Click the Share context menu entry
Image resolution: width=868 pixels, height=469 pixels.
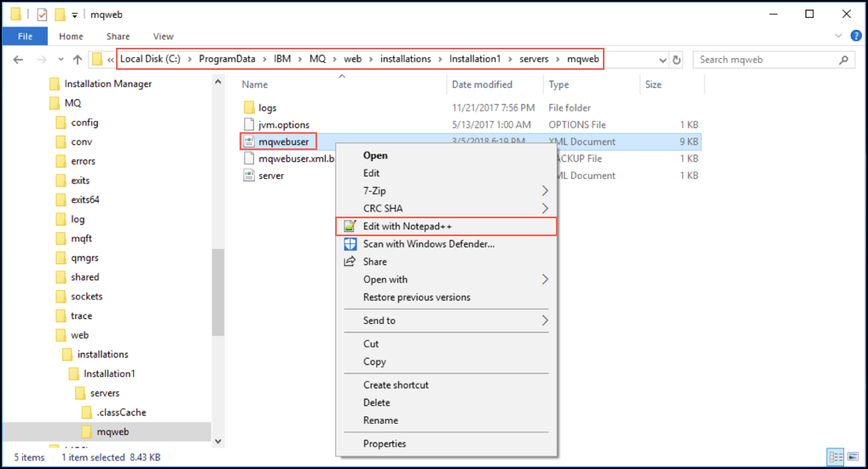(x=446, y=262)
